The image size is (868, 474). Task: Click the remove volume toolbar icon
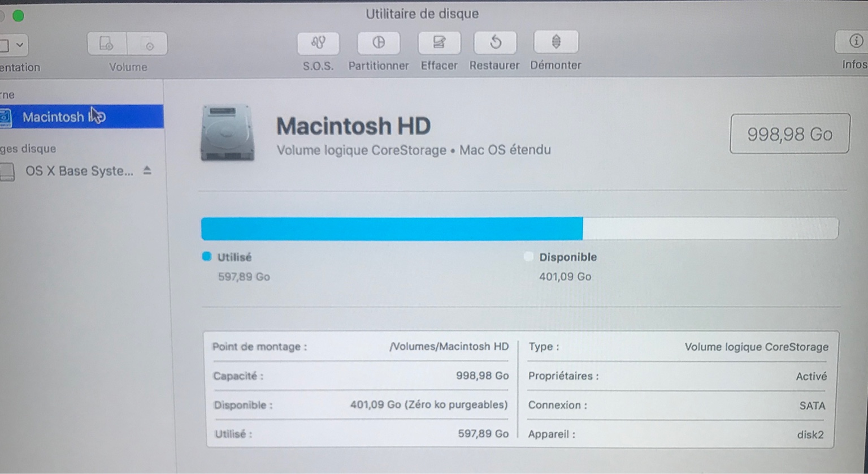tap(147, 44)
